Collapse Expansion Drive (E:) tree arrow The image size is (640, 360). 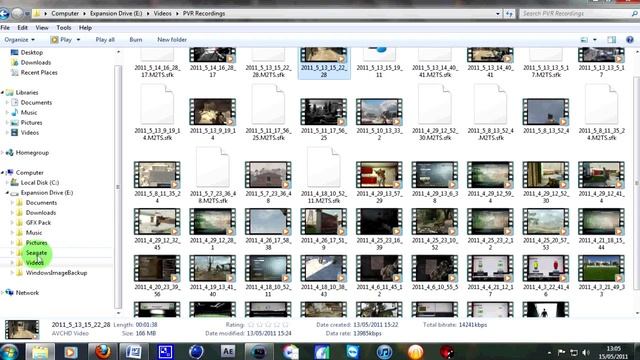pos(7,193)
